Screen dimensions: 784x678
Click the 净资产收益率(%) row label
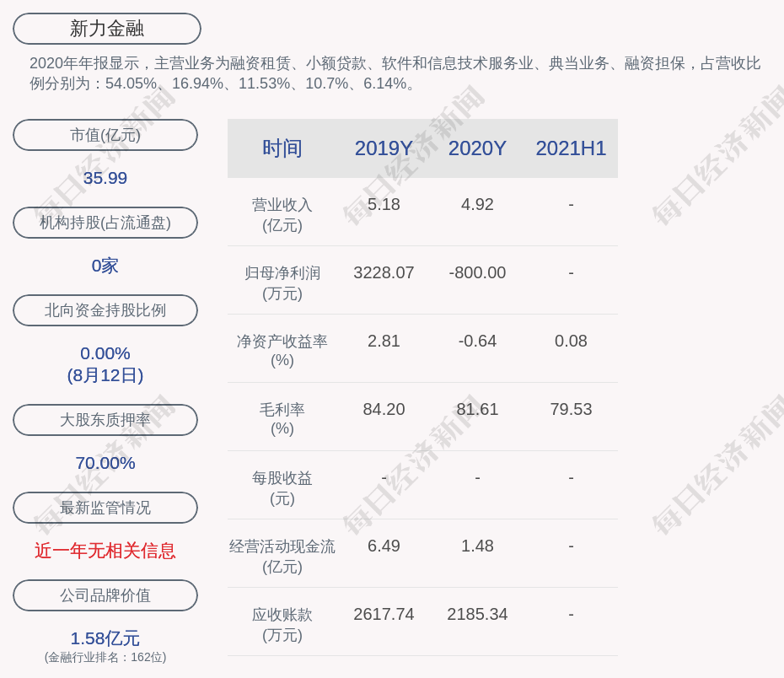click(x=282, y=351)
